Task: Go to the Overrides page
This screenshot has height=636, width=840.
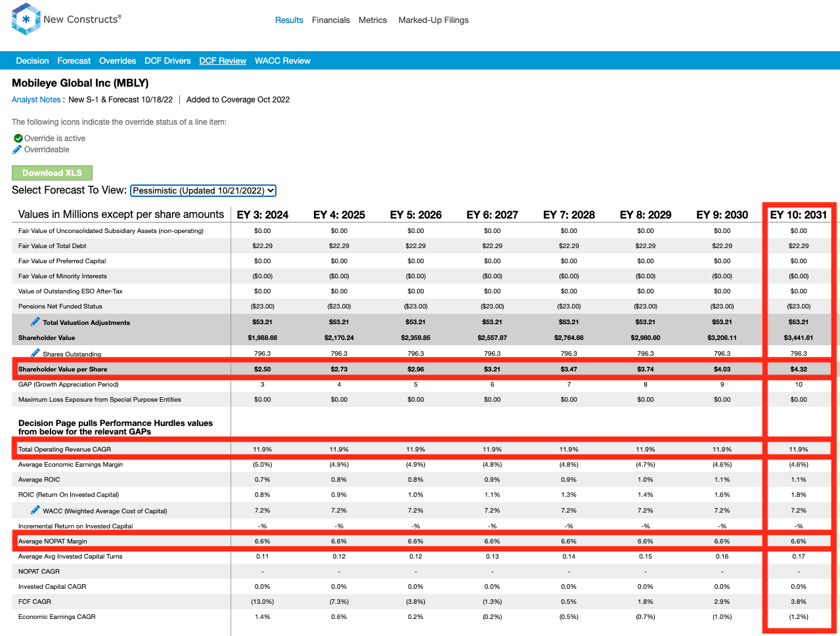Action: [x=118, y=61]
